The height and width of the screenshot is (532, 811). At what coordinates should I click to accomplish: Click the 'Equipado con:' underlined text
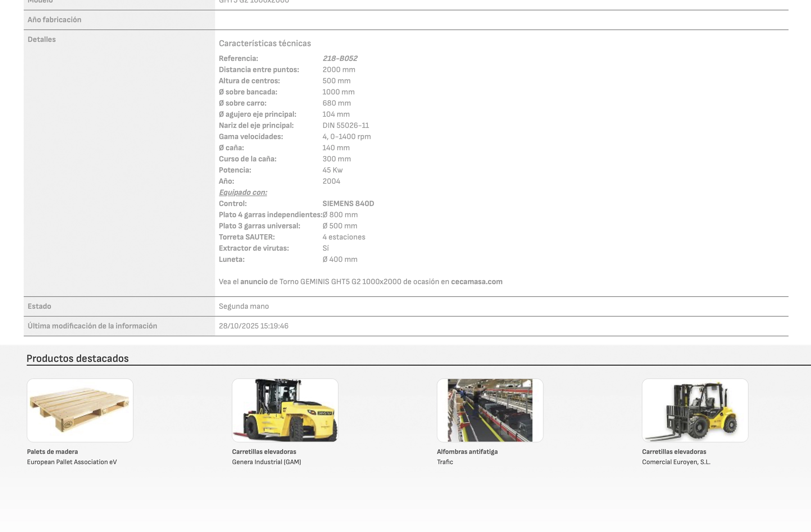pyautogui.click(x=243, y=192)
